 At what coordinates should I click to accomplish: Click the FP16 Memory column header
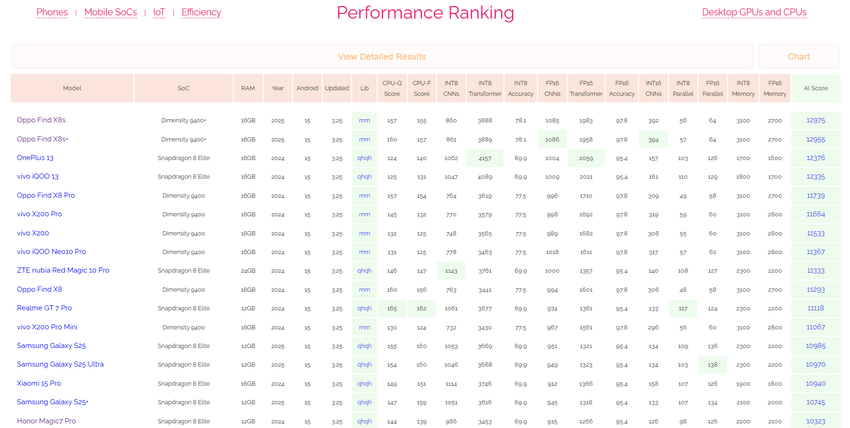pos(774,88)
